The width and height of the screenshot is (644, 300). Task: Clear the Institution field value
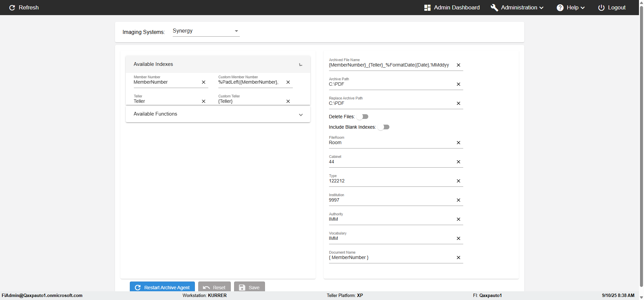(x=458, y=200)
